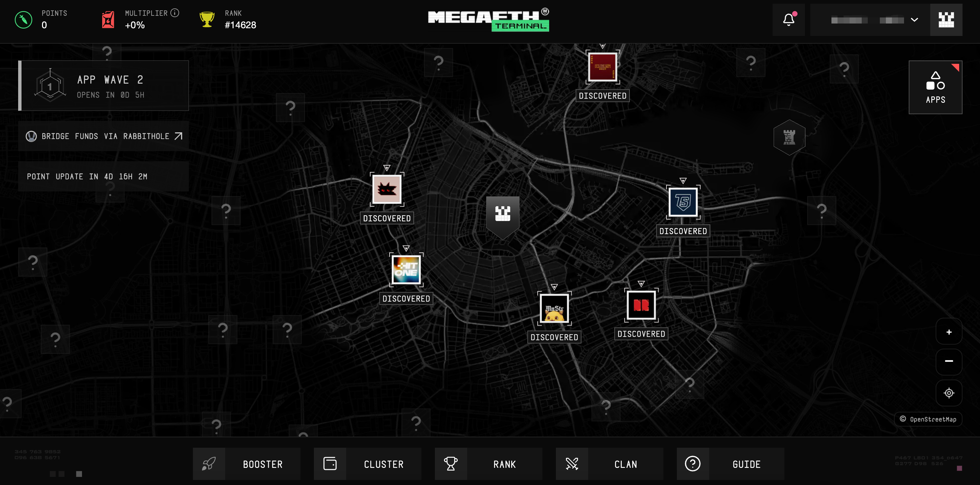The height and width of the screenshot is (485, 980).
Task: Click the castle tower hexagon marker
Action: point(789,137)
